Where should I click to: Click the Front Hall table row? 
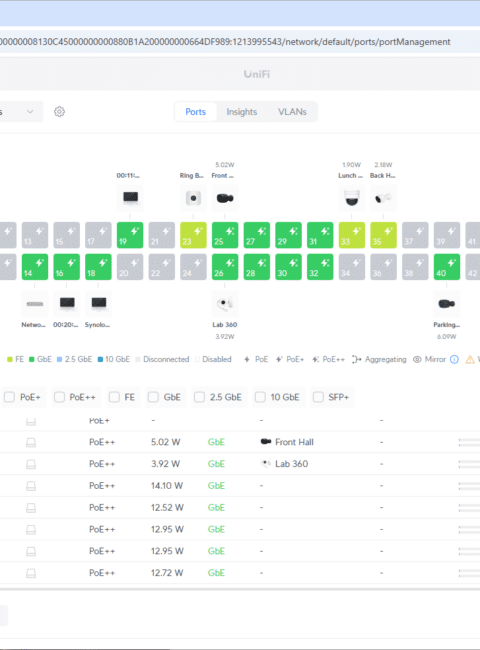(x=240, y=442)
